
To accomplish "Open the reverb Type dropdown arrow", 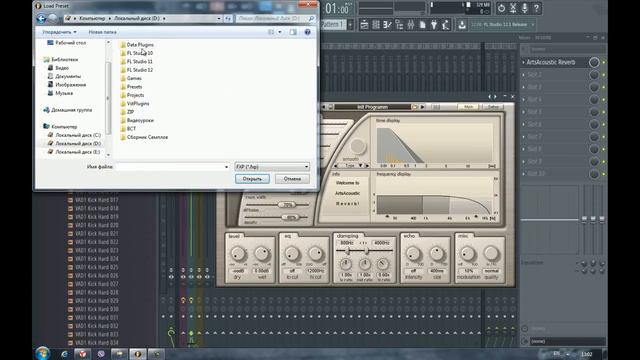I will (x=360, y=166).
